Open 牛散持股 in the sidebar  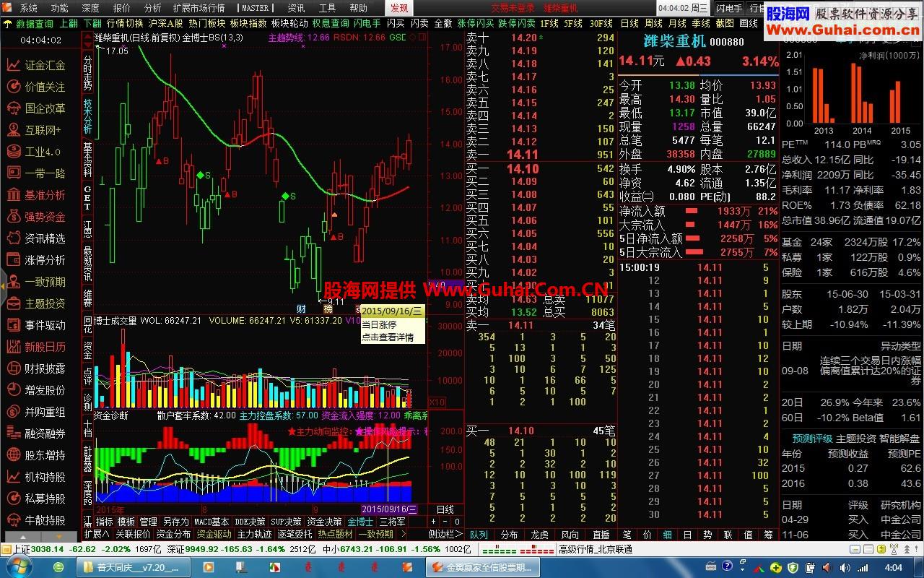coord(38,520)
